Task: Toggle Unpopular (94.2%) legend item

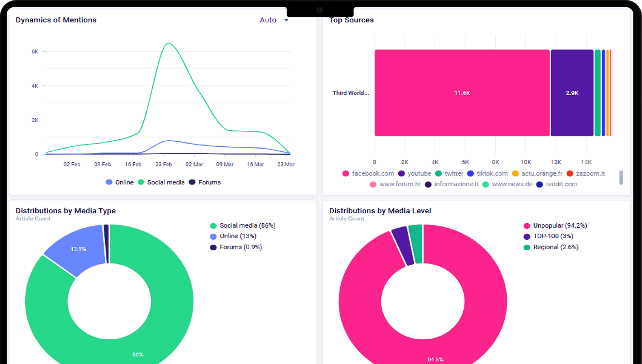Action: click(x=555, y=225)
